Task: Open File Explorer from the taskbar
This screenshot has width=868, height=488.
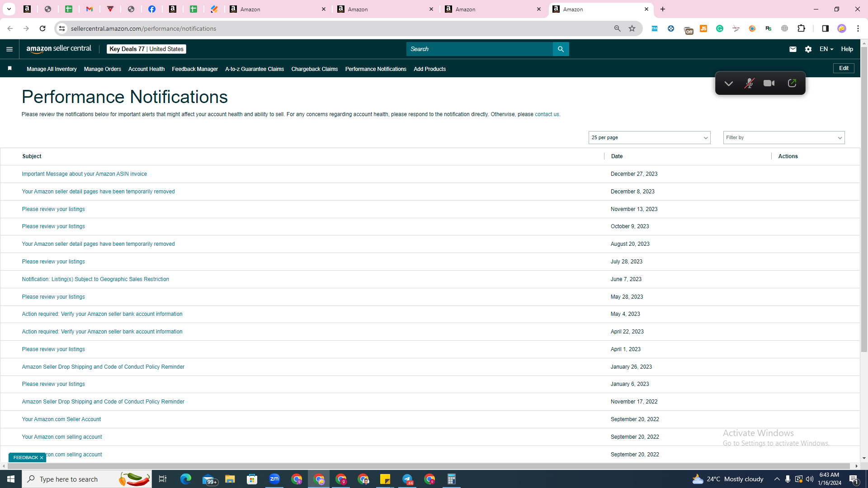Action: pos(230,479)
